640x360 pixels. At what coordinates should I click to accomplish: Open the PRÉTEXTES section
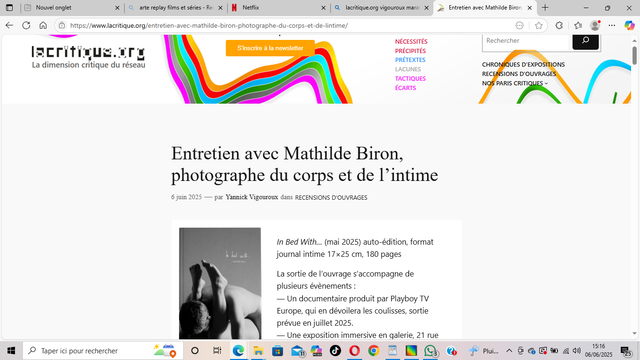pos(410,60)
